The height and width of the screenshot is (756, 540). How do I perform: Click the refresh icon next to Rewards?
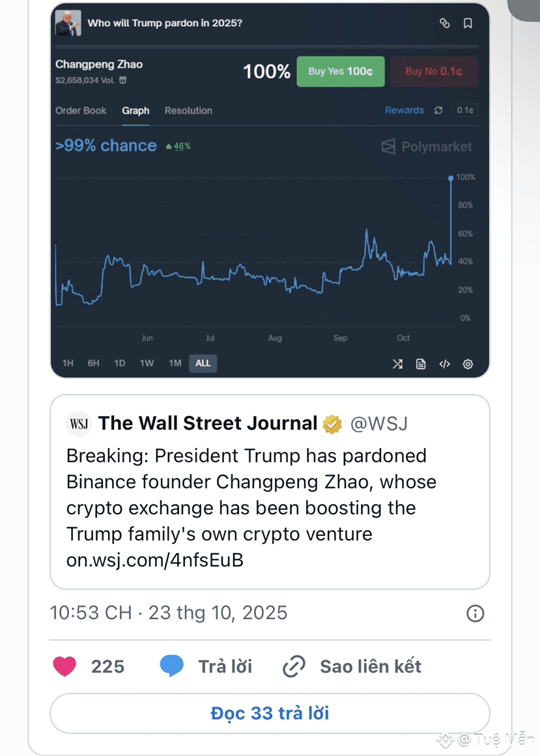tap(438, 111)
